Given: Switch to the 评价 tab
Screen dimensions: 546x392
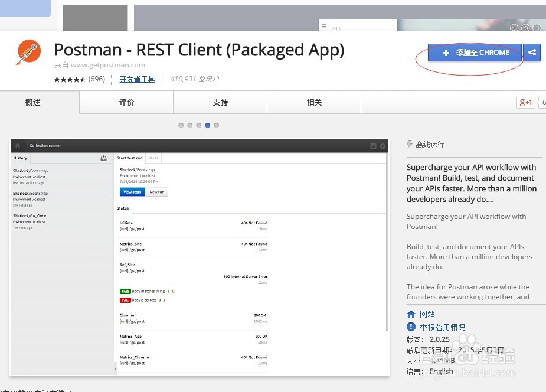Looking at the screenshot, I should coord(126,102).
